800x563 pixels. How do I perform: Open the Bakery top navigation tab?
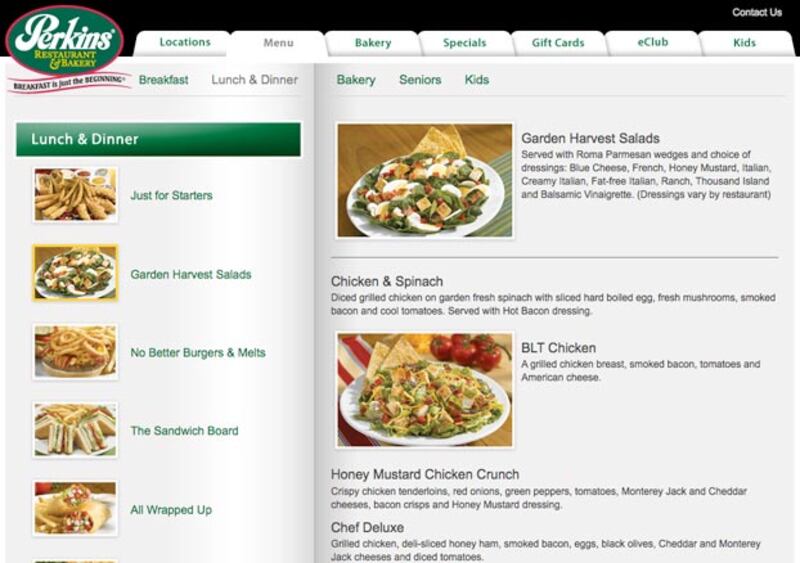tap(372, 43)
